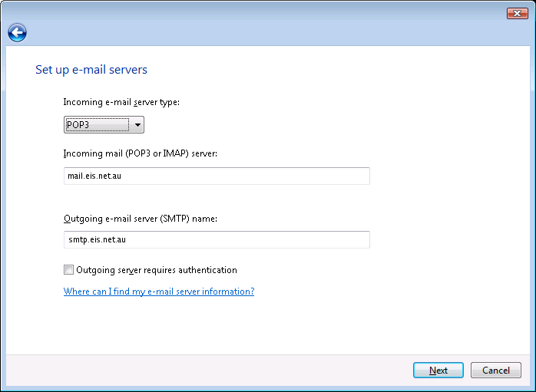The height and width of the screenshot is (392, 536).
Task: Click the 'Incoming mail (POP3 or IMAP) server:' label
Action: click(141, 154)
